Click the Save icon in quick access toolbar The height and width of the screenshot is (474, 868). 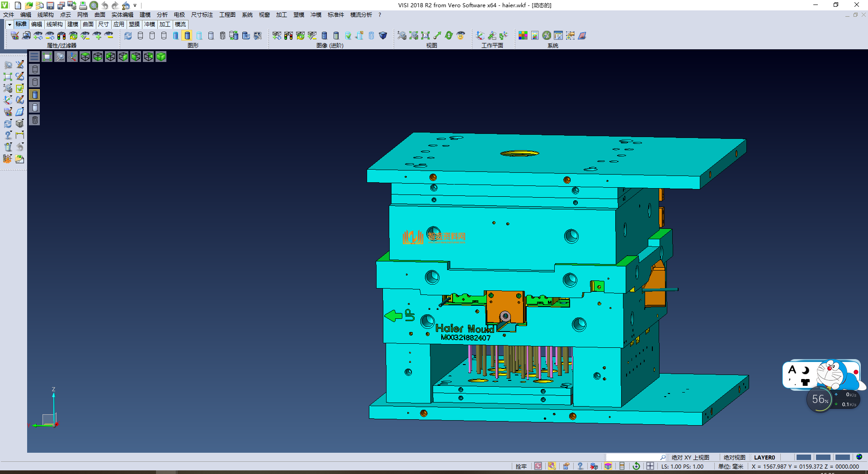click(50, 5)
